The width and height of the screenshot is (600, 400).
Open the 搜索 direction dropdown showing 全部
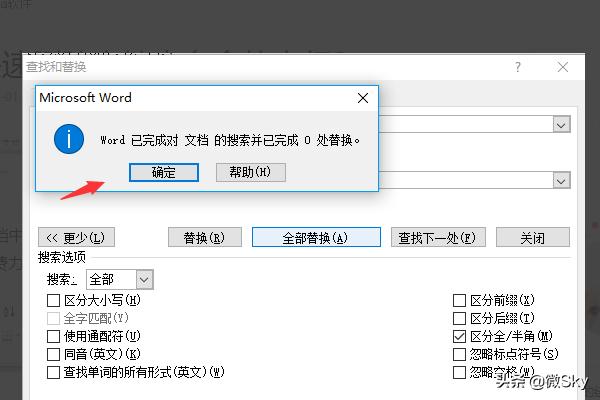tap(144, 279)
